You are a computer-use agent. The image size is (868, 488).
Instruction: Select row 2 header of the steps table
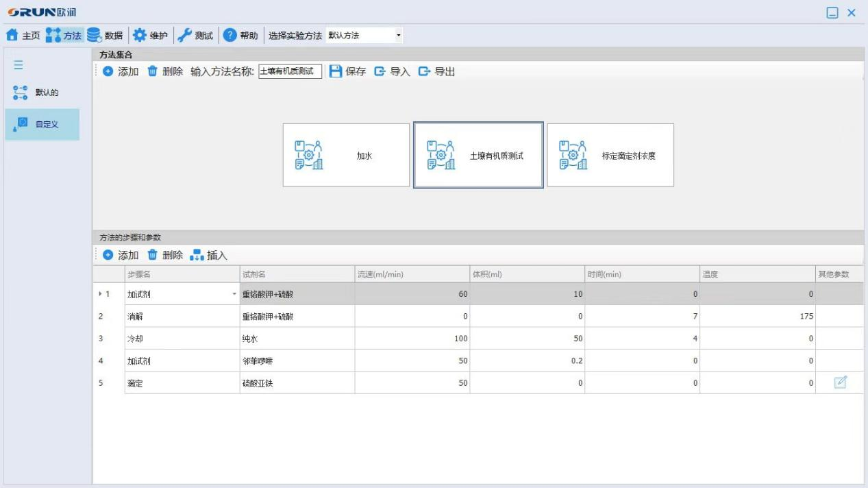tap(109, 316)
